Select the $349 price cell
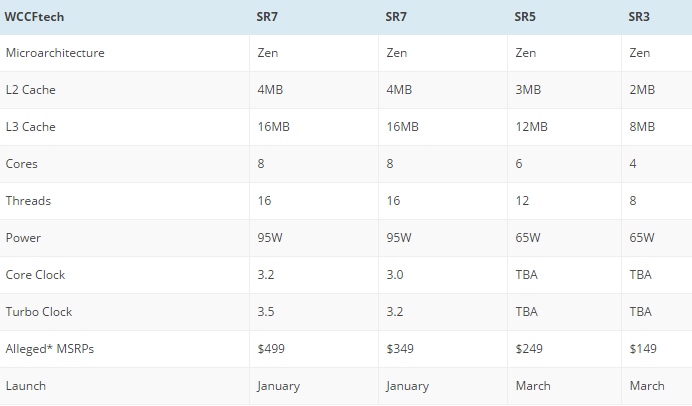The image size is (692, 406). [400, 349]
